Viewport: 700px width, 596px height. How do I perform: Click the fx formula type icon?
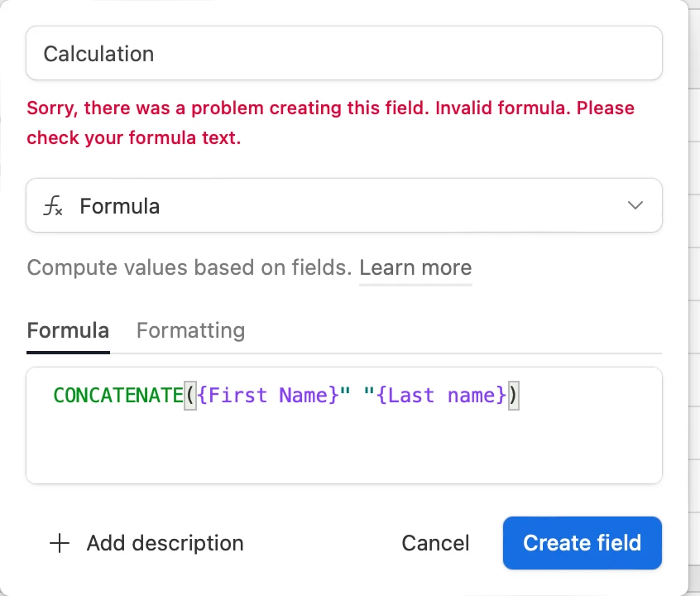53,206
